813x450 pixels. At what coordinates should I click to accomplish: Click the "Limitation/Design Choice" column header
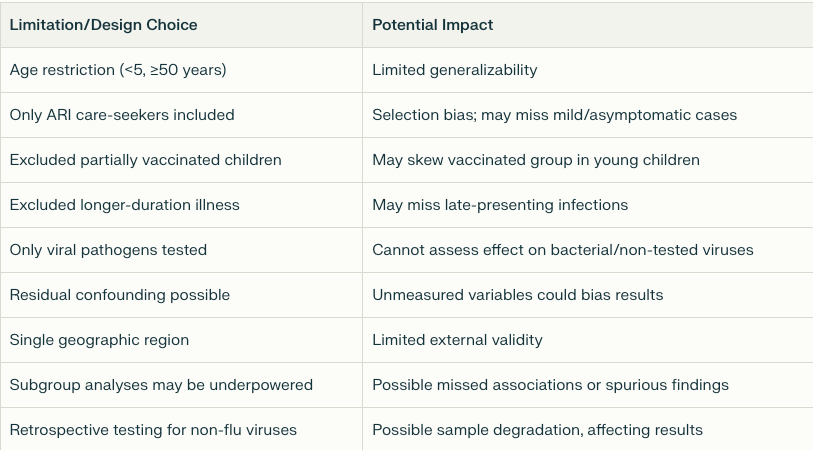pos(103,24)
